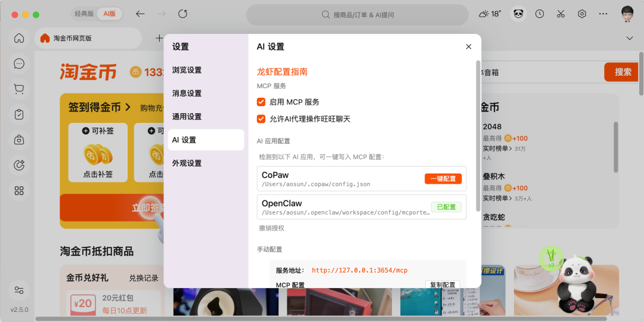The image size is (644, 322).
Task: Open the chat messages sidebar icon
Action: coord(19,64)
